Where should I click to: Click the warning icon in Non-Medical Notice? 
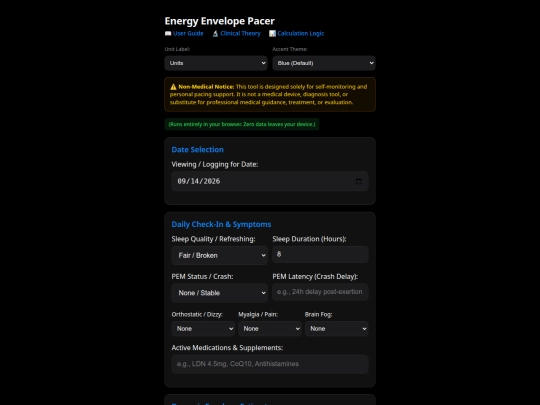(173, 87)
